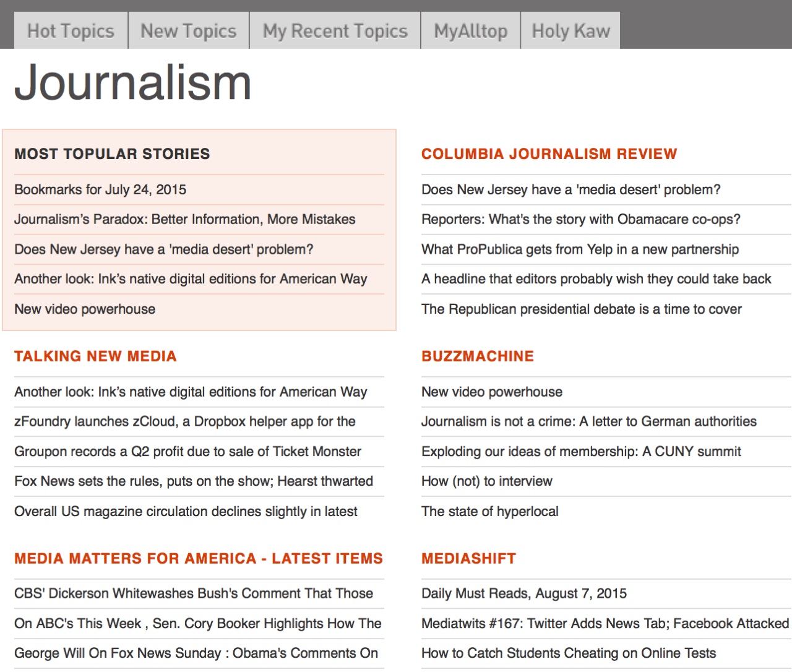Open US magazine circulation declines story

pos(186,512)
